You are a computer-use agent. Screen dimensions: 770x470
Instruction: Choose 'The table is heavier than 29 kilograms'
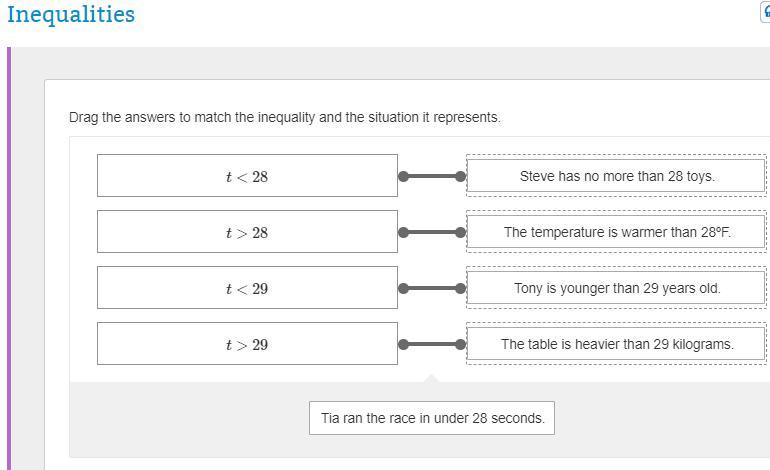coord(617,344)
